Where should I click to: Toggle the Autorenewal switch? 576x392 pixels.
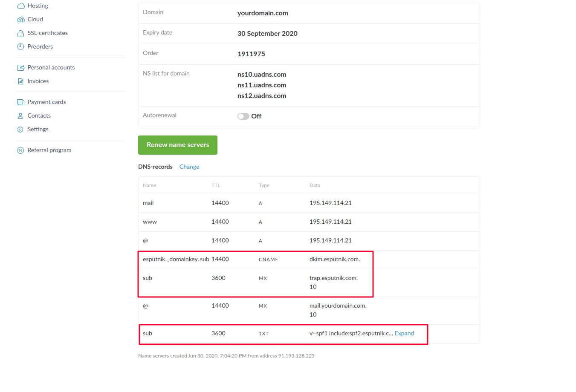point(243,116)
